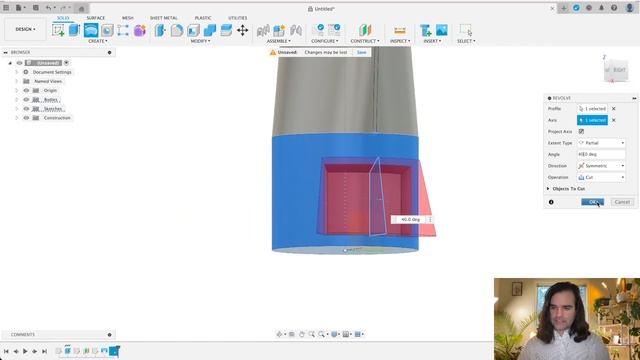Click the Save link in unsaved warning
Image resolution: width=640 pixels, height=360 pixels.
pyautogui.click(x=361, y=52)
